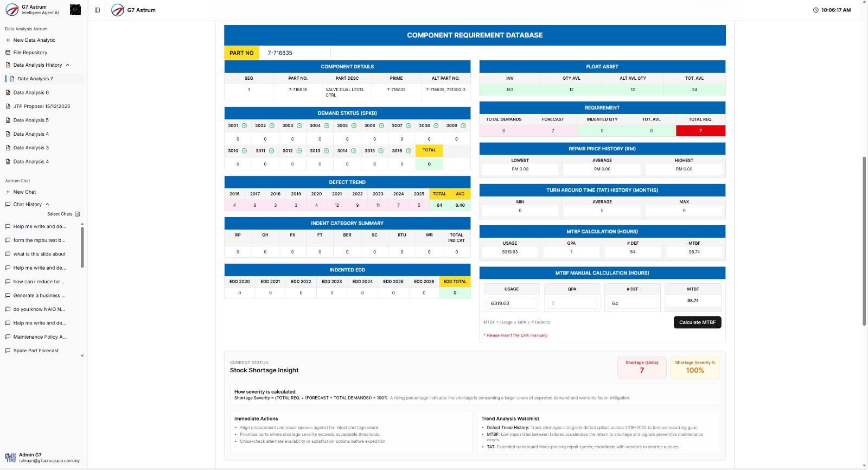Screen dimensions: 868x470
Task: Toggle the sidebar panel icon
Action: (97, 10)
